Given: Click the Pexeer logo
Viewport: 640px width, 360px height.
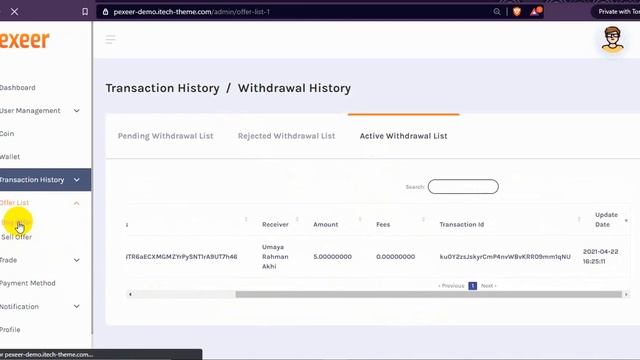Looking at the screenshot, I should pos(24,40).
